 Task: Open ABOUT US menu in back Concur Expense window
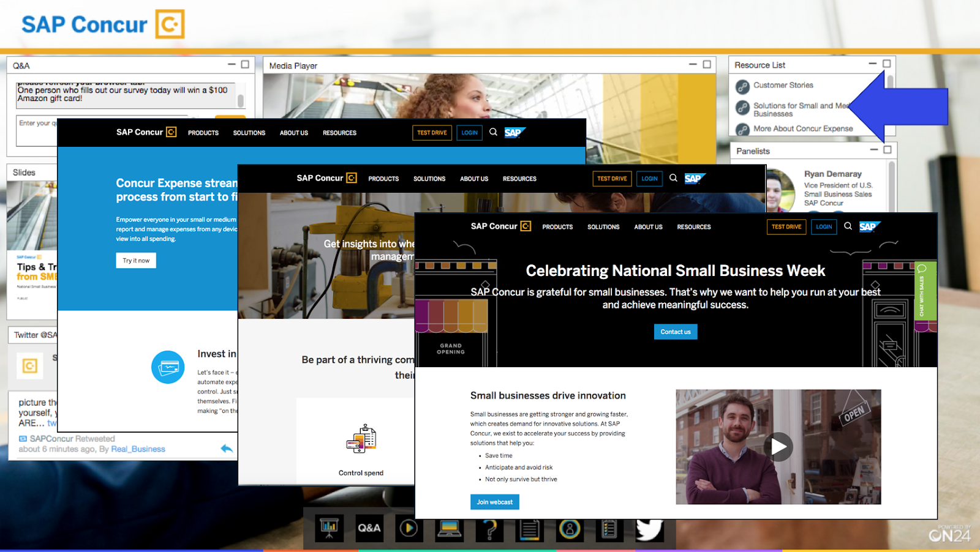click(294, 133)
